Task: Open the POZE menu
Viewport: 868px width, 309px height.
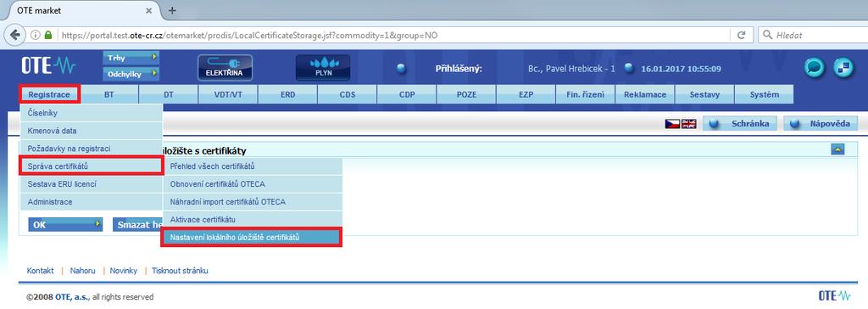Action: click(466, 94)
